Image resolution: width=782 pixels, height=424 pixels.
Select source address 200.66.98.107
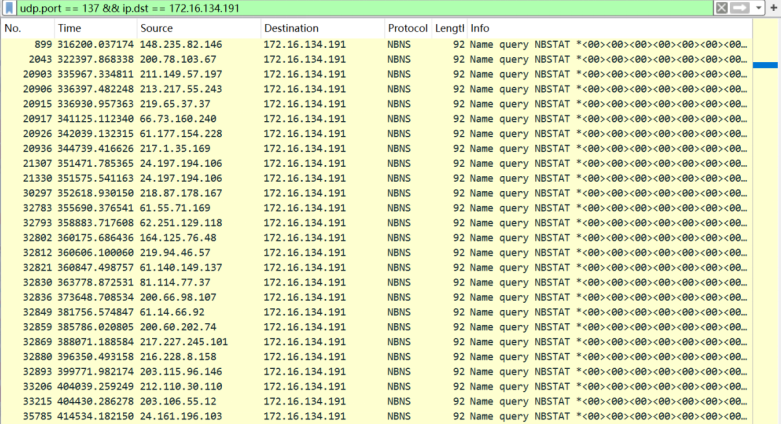tap(178, 297)
